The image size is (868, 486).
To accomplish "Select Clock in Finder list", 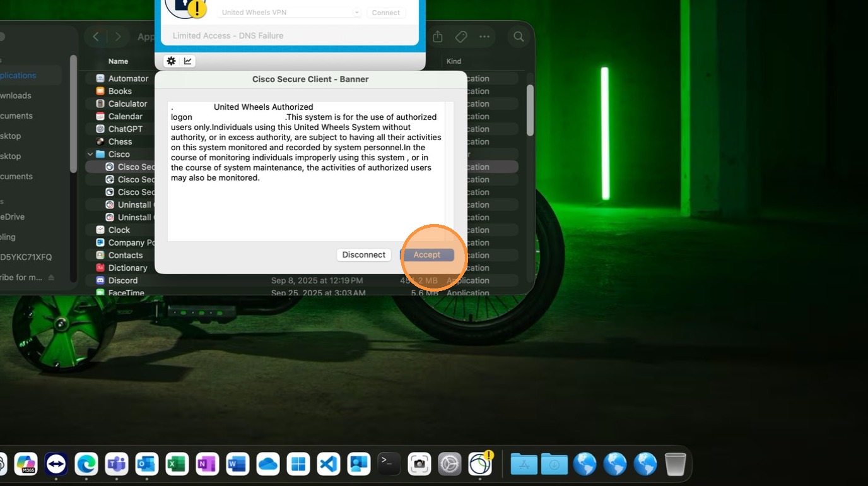I will tap(119, 230).
